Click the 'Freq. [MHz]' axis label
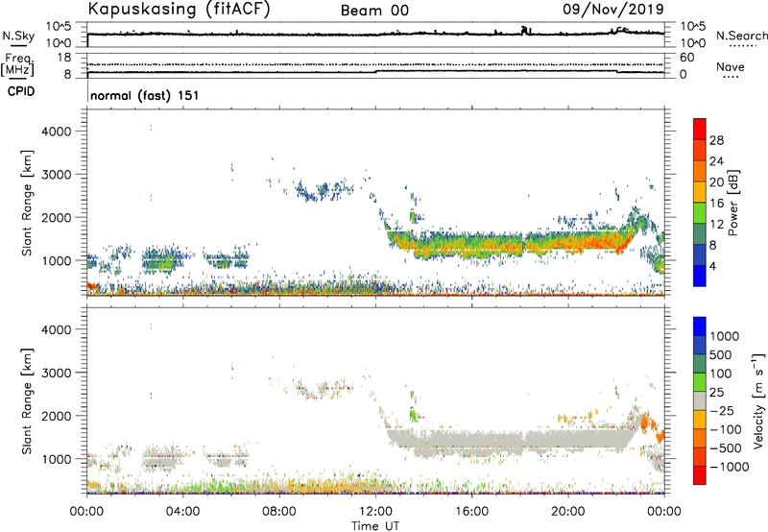The height and width of the screenshot is (532, 768). pos(17,65)
